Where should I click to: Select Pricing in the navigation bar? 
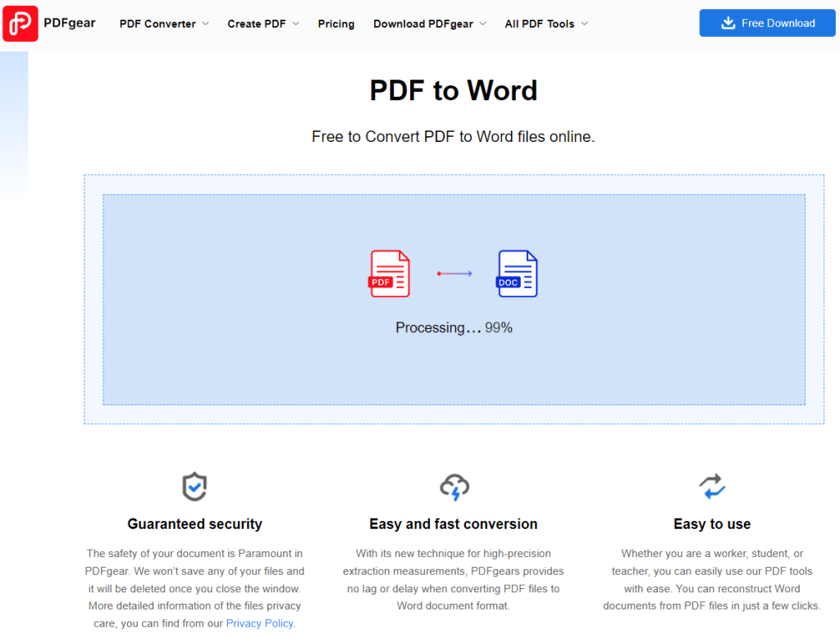tap(336, 24)
